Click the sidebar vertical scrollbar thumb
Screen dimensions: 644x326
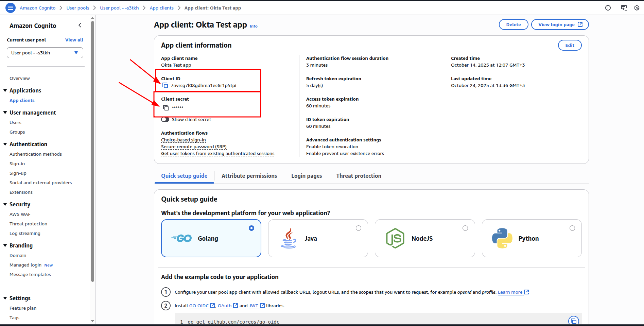[93, 151]
